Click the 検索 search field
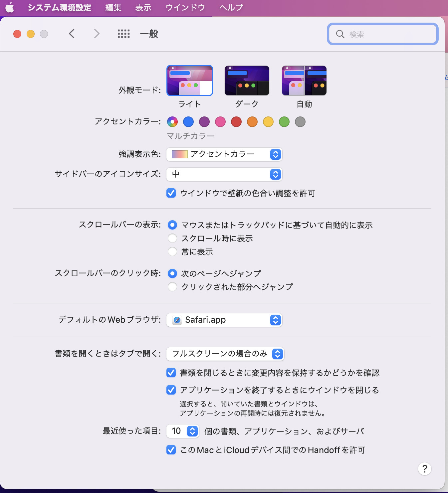Viewport: 448px width, 493px height. [383, 34]
